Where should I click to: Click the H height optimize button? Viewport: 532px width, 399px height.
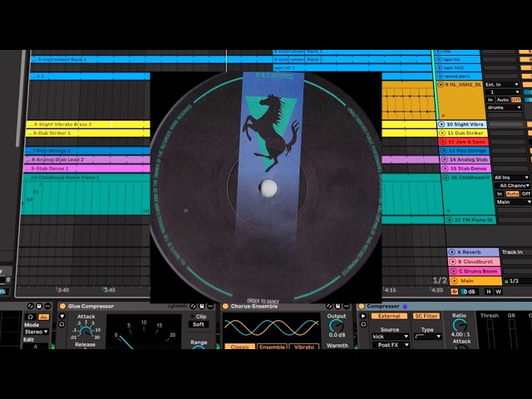[x=489, y=292]
